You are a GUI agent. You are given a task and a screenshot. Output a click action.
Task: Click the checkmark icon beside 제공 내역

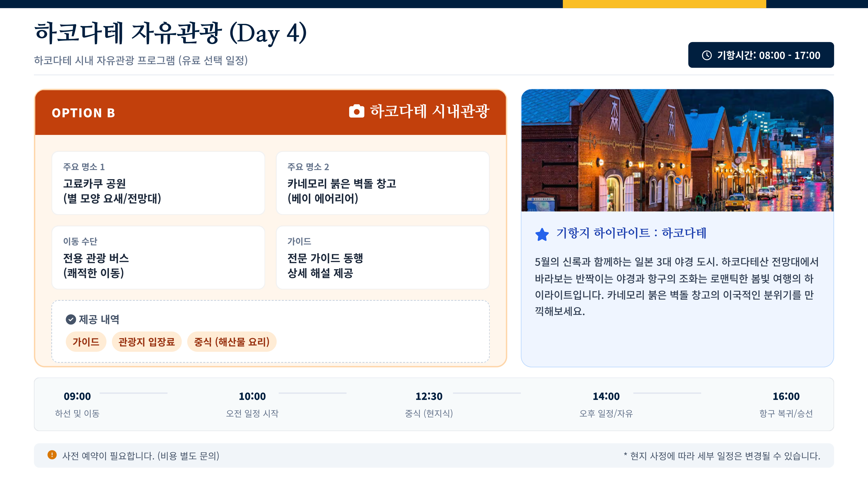coord(71,319)
